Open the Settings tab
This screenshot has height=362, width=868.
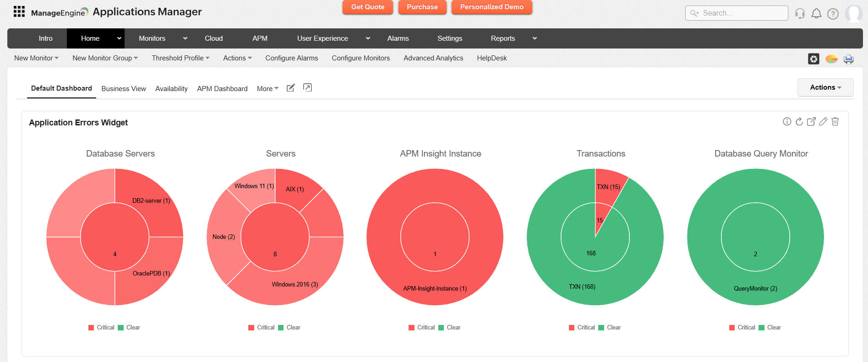point(450,38)
